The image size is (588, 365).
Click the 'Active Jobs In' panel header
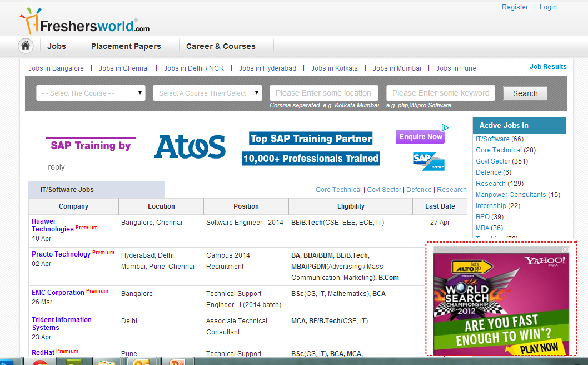(519, 125)
